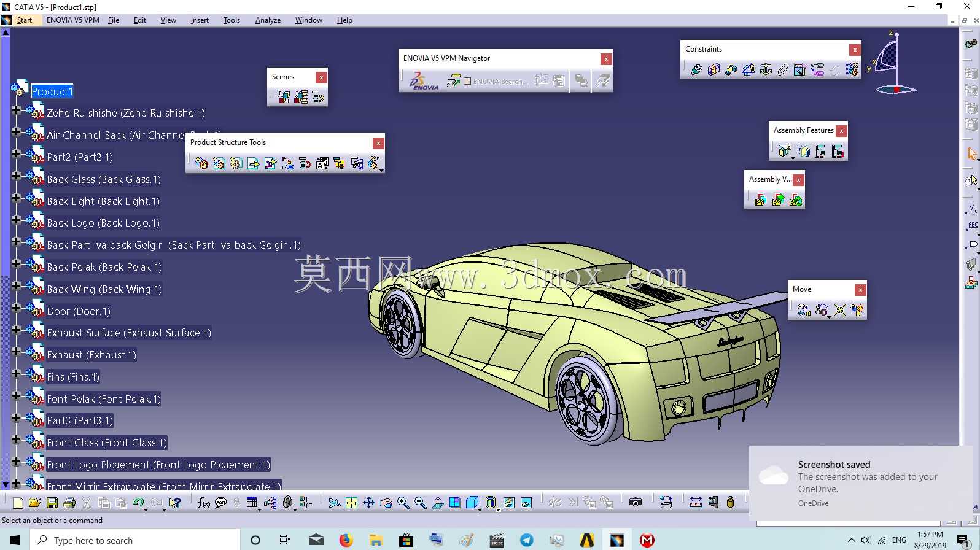Image resolution: width=980 pixels, height=550 pixels.
Task: Click the Zoom In magnifier icon
Action: (x=403, y=503)
